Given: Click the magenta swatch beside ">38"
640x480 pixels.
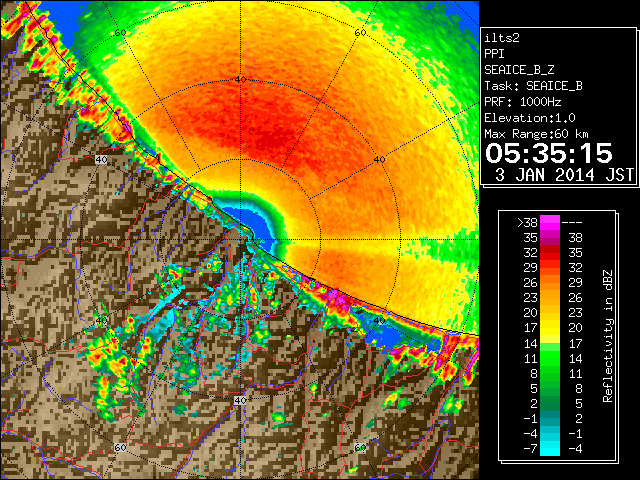Looking at the screenshot, I should click(x=550, y=222).
